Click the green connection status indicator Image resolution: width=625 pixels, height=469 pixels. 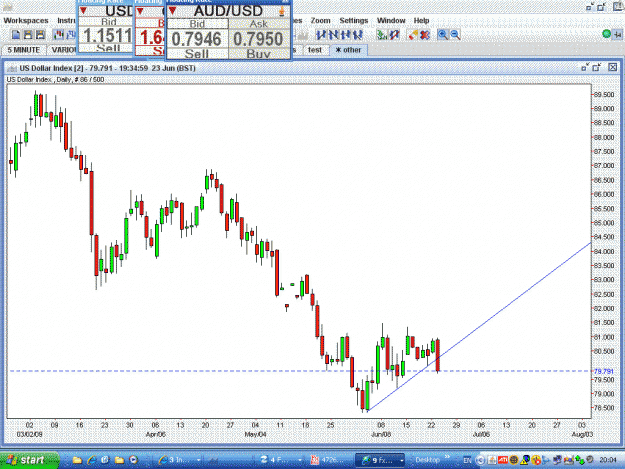(x=606, y=34)
